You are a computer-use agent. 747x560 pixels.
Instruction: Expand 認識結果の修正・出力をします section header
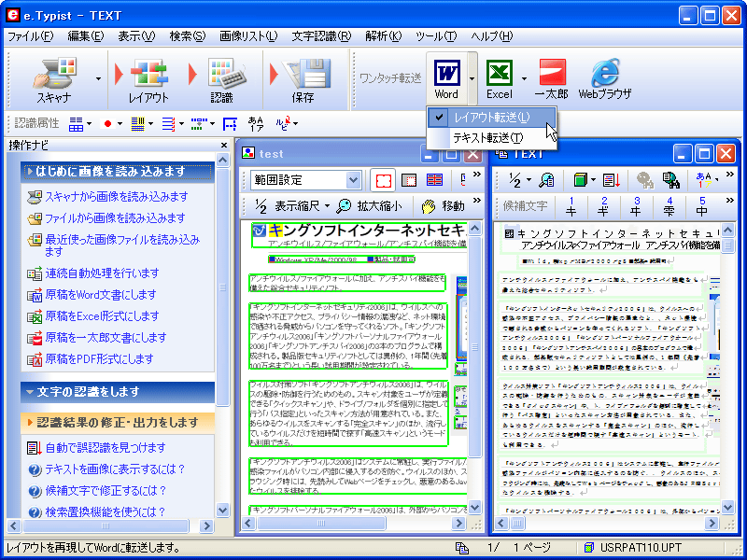pos(118,423)
